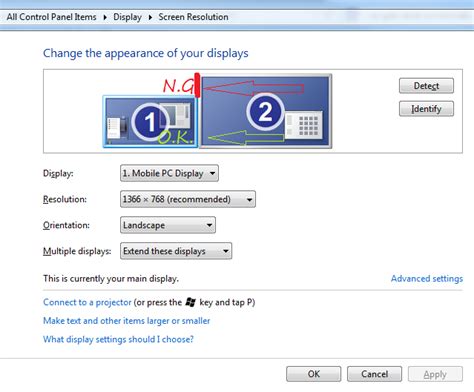Click Screen Resolution in the breadcrumb
Screen dimensions: 474x392
(193, 17)
